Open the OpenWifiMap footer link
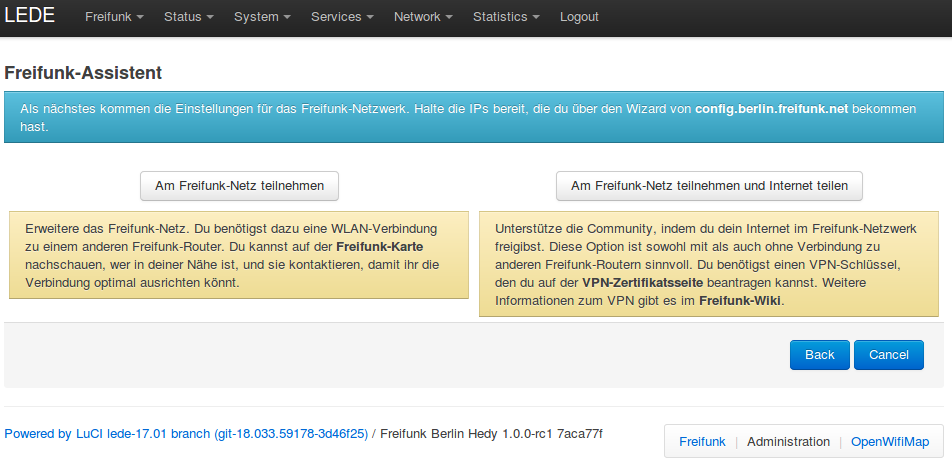Image resolution: width=952 pixels, height=467 pixels. coord(890,441)
